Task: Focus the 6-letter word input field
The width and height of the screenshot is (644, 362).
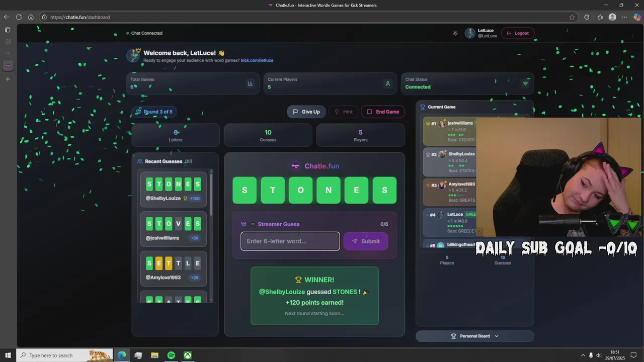Action: tap(290, 241)
